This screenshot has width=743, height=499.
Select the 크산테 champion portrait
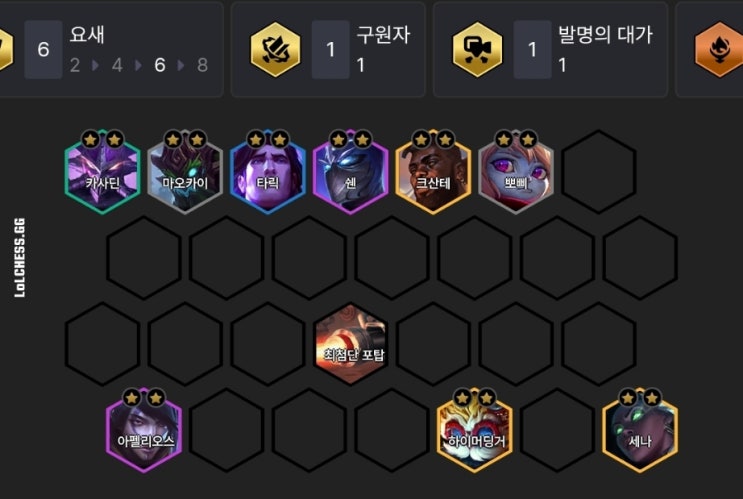tap(433, 172)
